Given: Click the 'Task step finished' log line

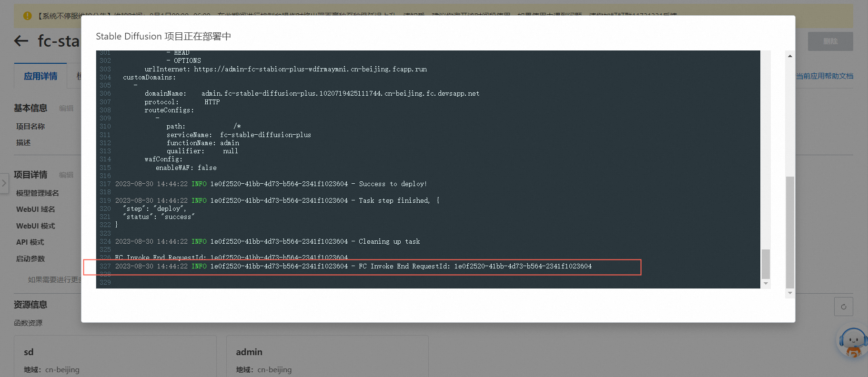Looking at the screenshot, I should coord(277,201).
